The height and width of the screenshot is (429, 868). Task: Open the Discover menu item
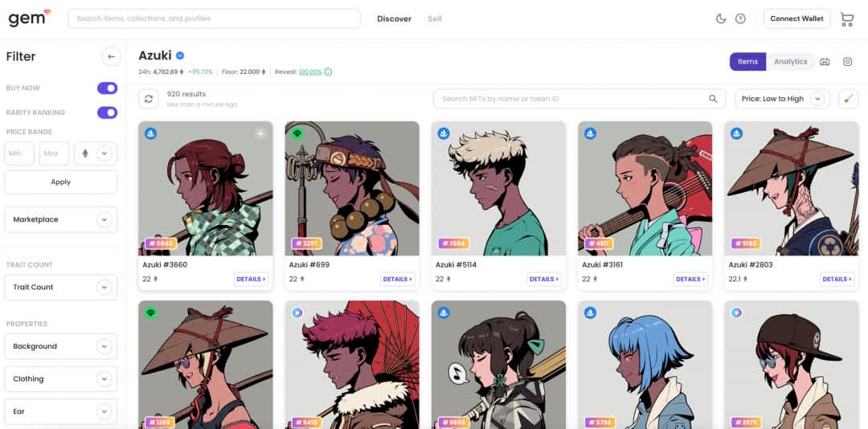pyautogui.click(x=394, y=18)
